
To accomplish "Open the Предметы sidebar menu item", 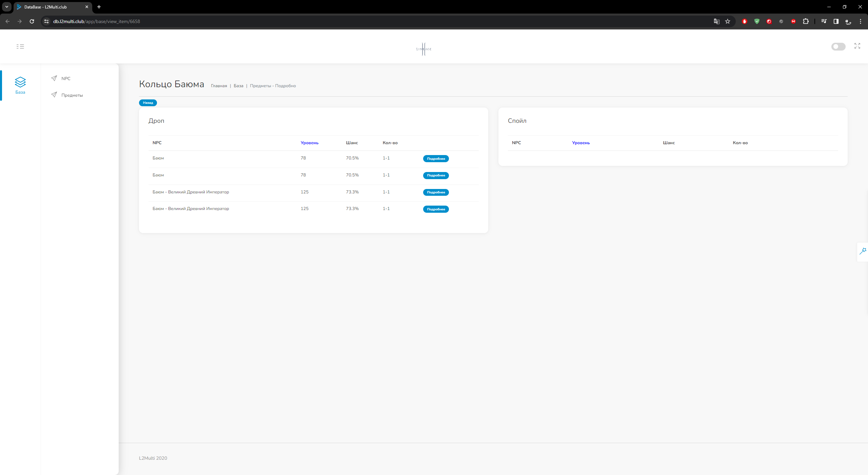I will pos(72,95).
